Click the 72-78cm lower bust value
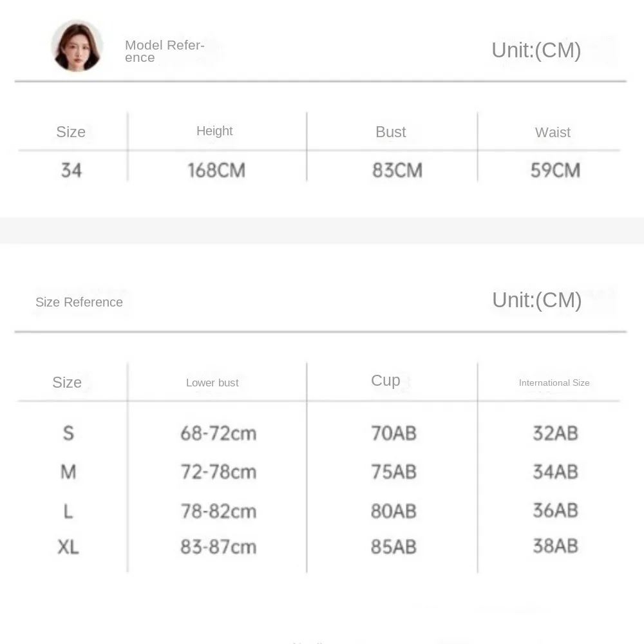The image size is (644, 644). tap(218, 472)
